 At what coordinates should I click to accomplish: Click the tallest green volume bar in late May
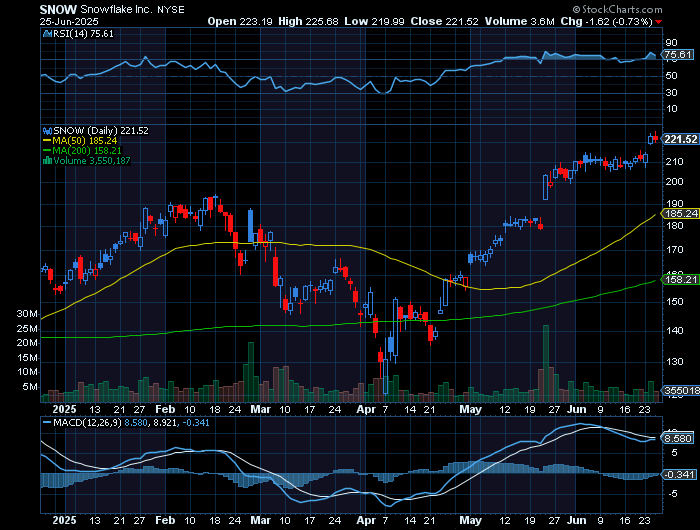[546, 364]
